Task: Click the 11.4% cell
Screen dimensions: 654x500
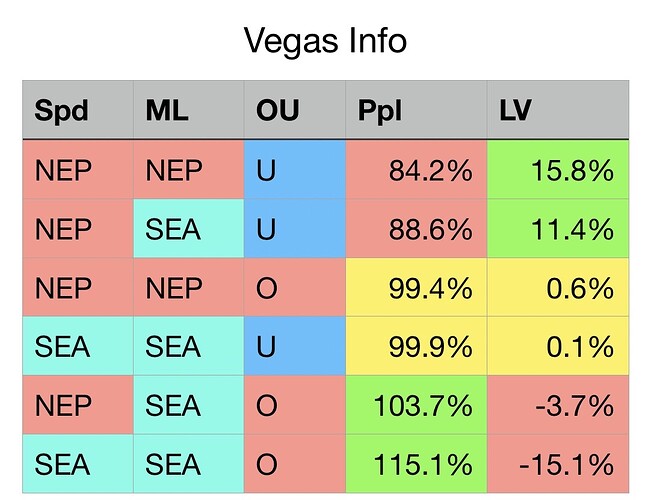Action: 557,228
